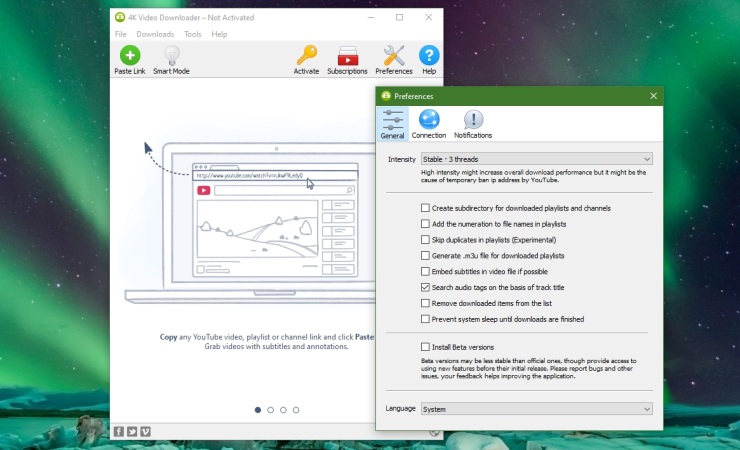The image size is (740, 450).
Task: Enable Generate .m3u file checkbox
Action: [425, 256]
